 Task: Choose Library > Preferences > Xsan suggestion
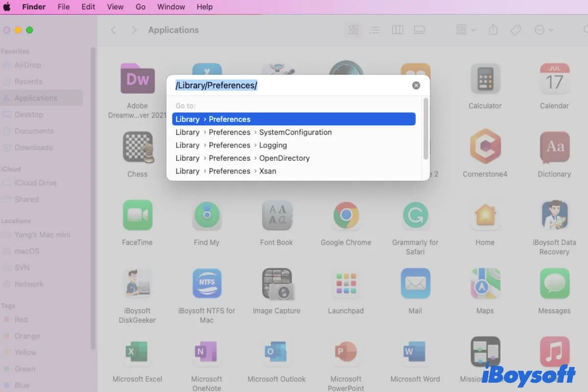pos(294,171)
